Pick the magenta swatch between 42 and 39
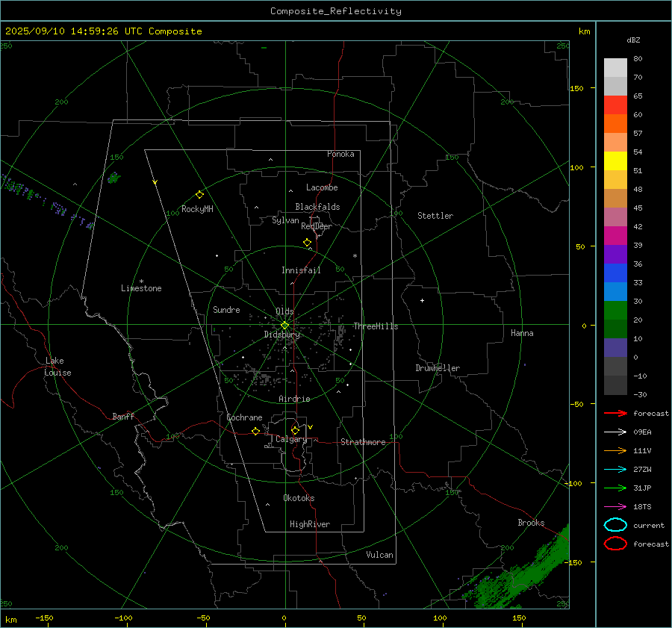Viewport: 672px width, 628px height. click(615, 236)
